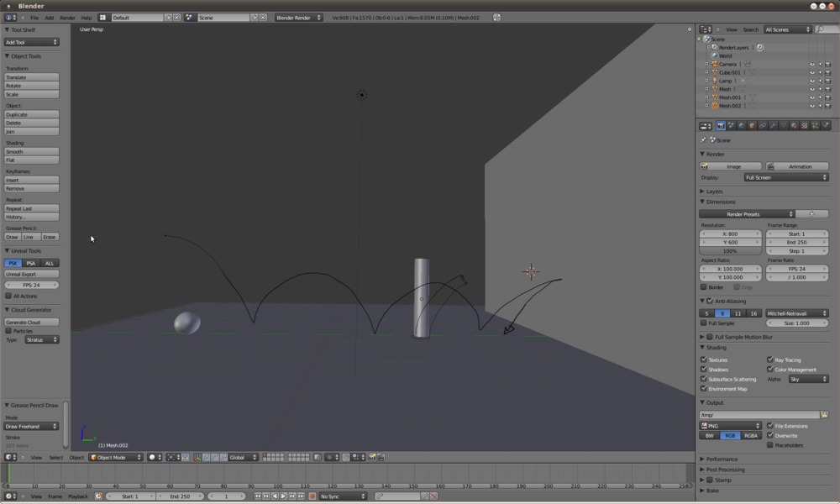Screen dimensions: 840x504
Task: Open the Blender Render engine dropdown
Action: (298, 18)
